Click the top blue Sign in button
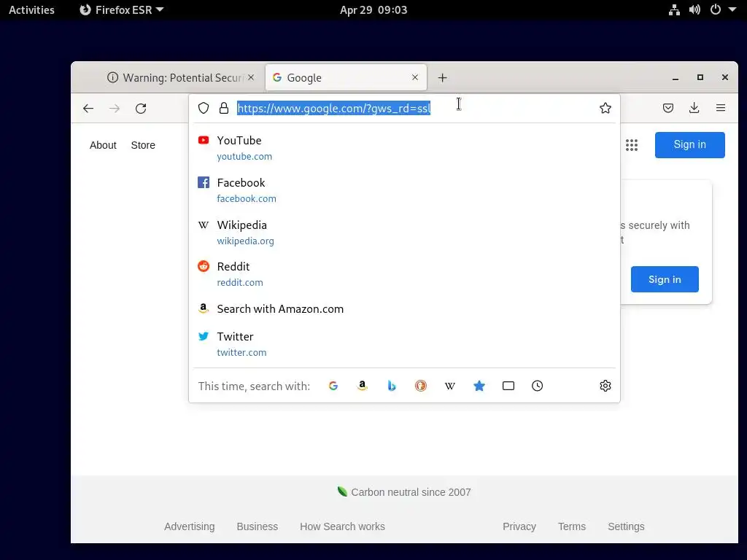The height and width of the screenshot is (560, 747). (690, 145)
